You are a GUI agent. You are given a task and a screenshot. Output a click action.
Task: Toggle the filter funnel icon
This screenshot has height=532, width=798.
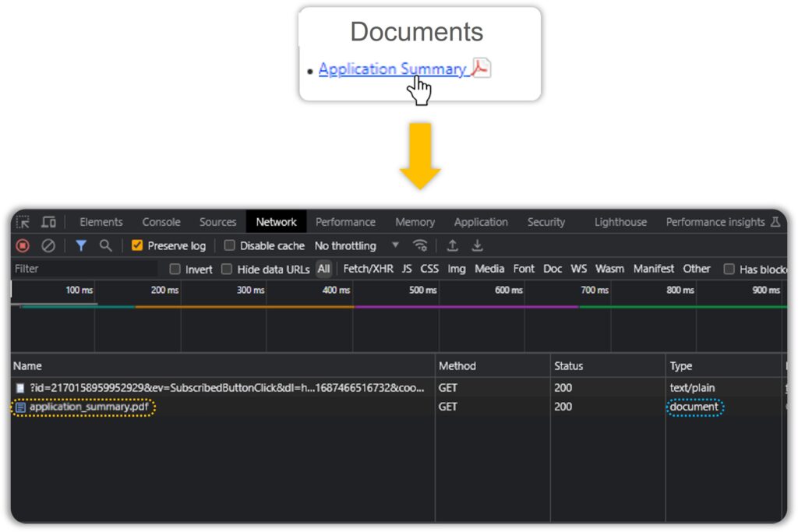click(x=81, y=246)
